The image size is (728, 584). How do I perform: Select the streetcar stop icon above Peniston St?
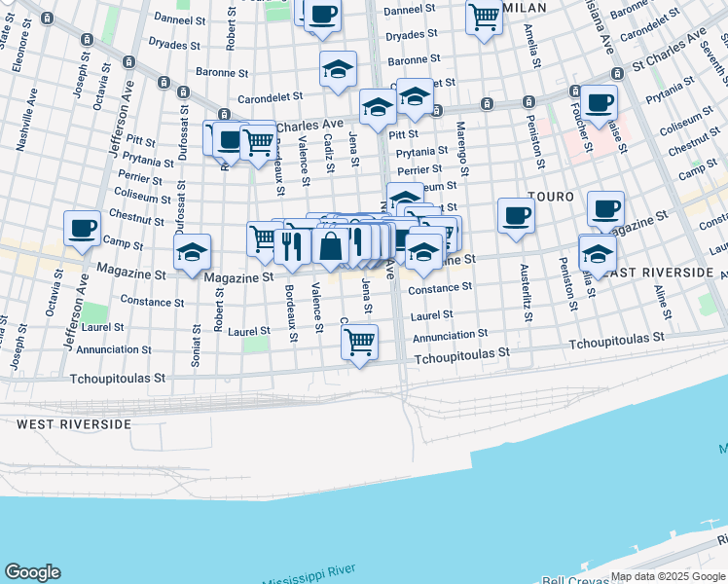click(528, 101)
